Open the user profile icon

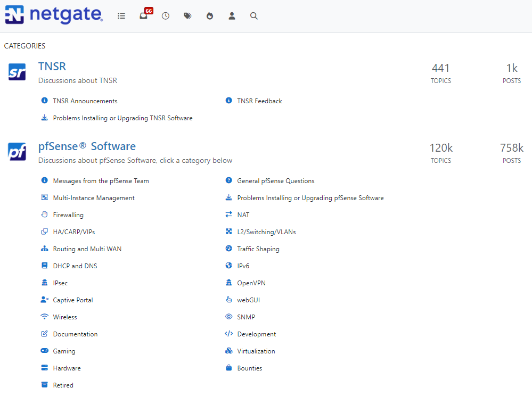pyautogui.click(x=232, y=16)
